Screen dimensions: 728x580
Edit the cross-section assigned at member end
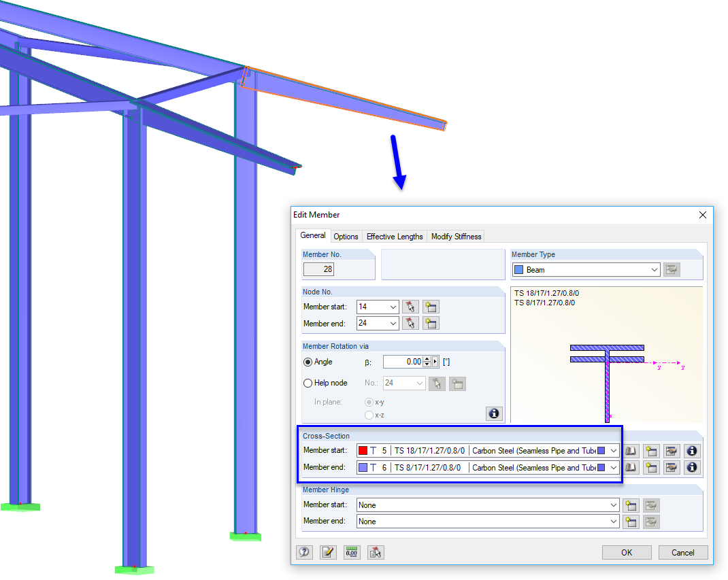[672, 467]
